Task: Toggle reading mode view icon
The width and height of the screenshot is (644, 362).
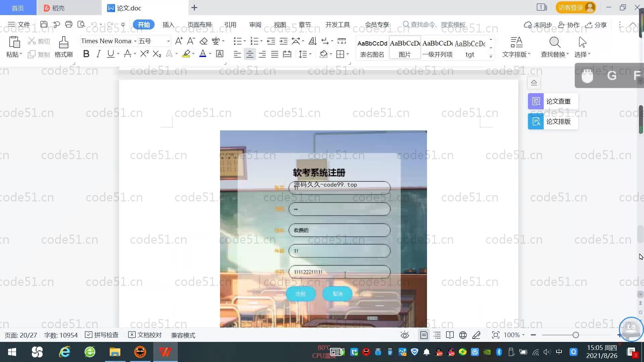Action: pos(450,335)
